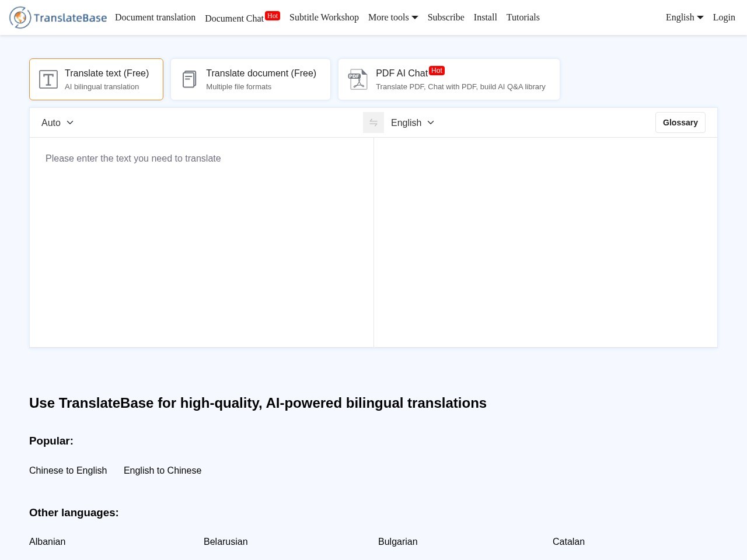Choose English to Chinese translation

click(162, 470)
